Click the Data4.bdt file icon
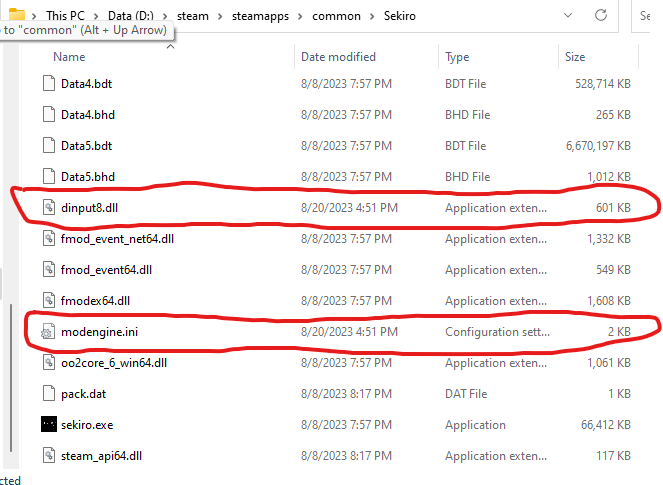This screenshot has height=485, width=663. tap(49, 84)
